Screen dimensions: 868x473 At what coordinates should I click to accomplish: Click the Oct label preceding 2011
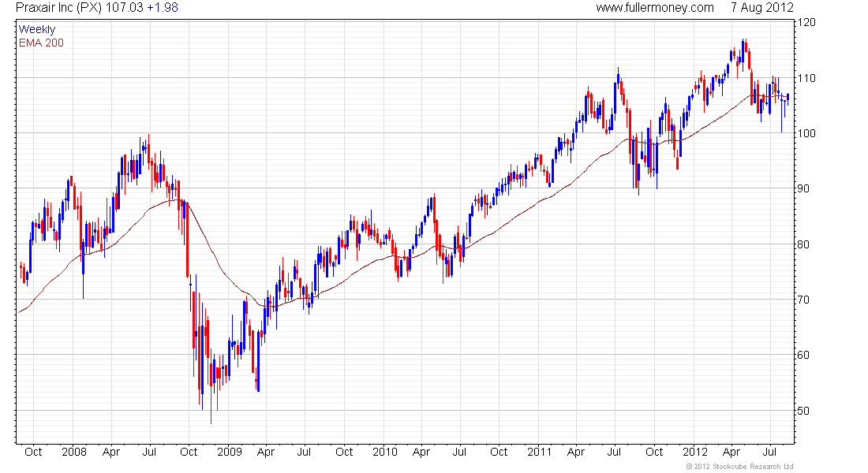(499, 452)
